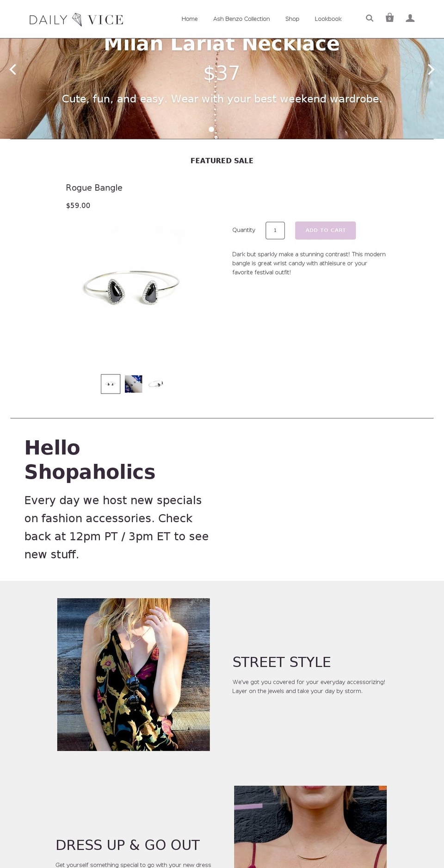The width and height of the screenshot is (444, 868).
Task: Open the Rogue Bangle product title
Action: point(94,188)
